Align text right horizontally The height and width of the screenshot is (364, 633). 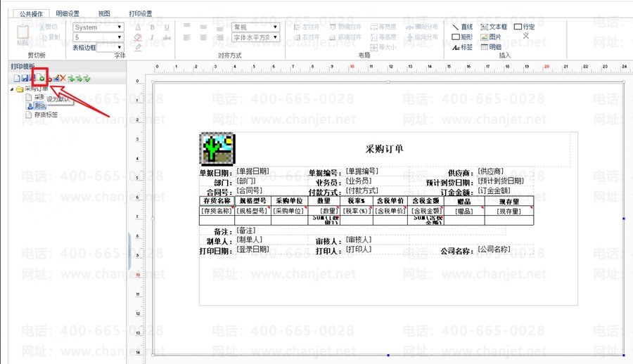pyautogui.click(x=219, y=37)
